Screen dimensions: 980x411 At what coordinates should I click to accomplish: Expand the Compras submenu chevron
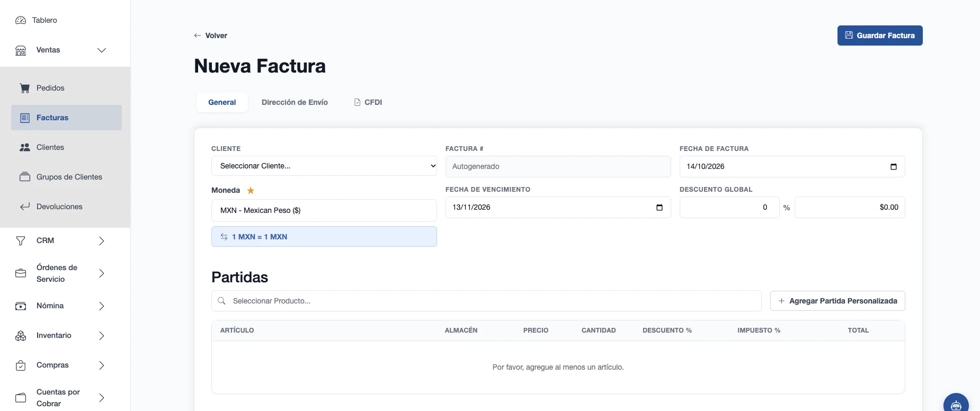pos(102,365)
